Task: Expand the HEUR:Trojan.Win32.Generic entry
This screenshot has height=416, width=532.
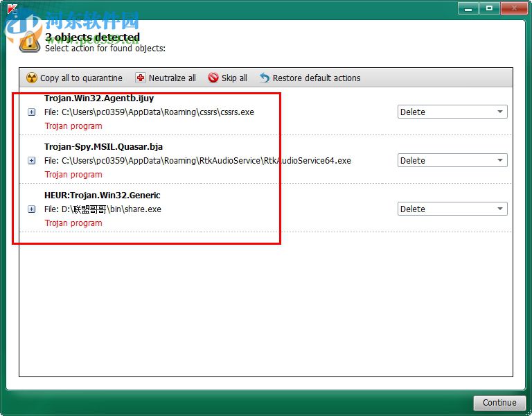Action: [x=32, y=209]
